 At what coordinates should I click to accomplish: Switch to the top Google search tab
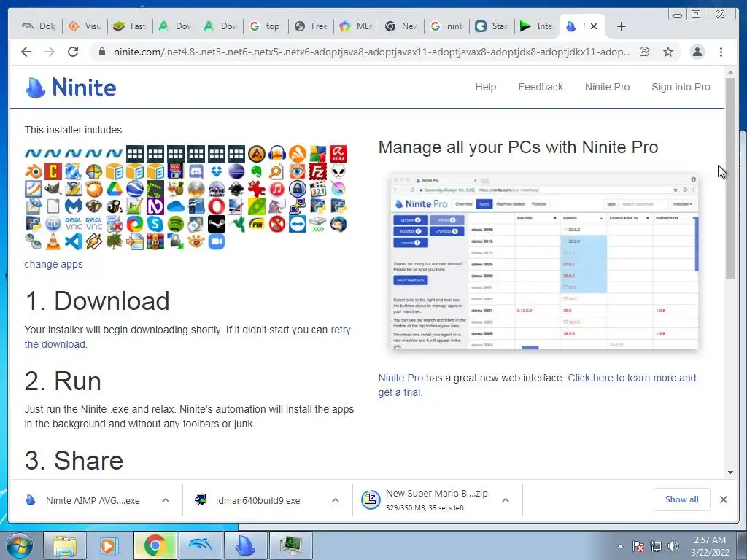(x=266, y=26)
